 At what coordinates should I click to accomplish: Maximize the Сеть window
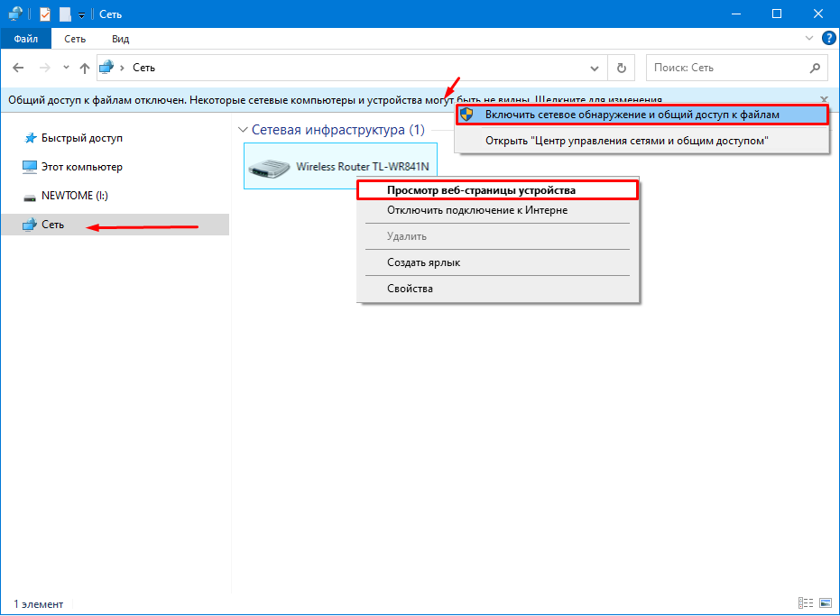tap(777, 14)
